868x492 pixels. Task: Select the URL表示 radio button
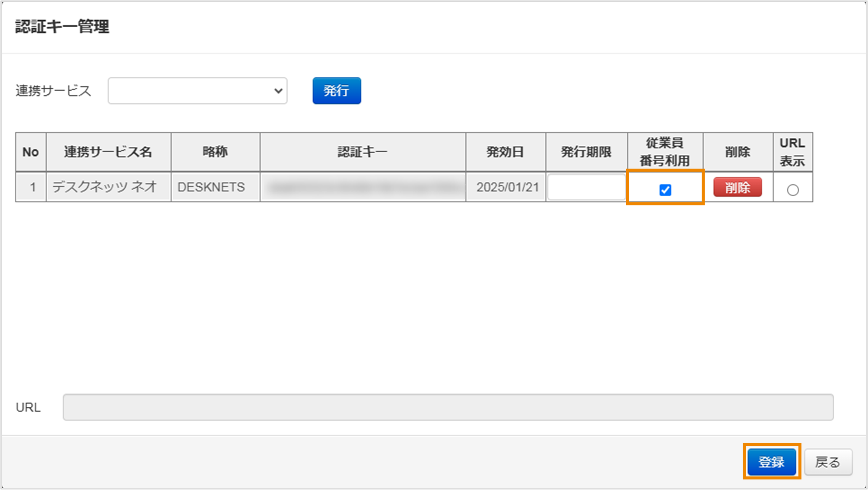pos(792,190)
